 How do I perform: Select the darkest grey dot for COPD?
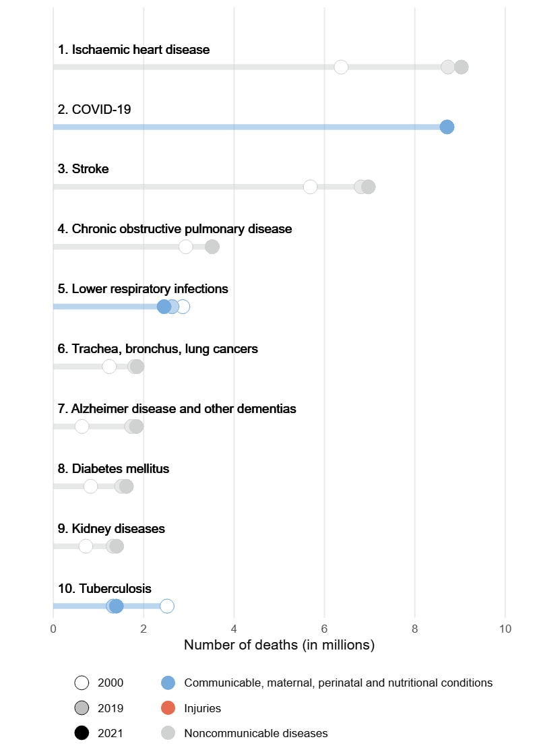click(212, 247)
